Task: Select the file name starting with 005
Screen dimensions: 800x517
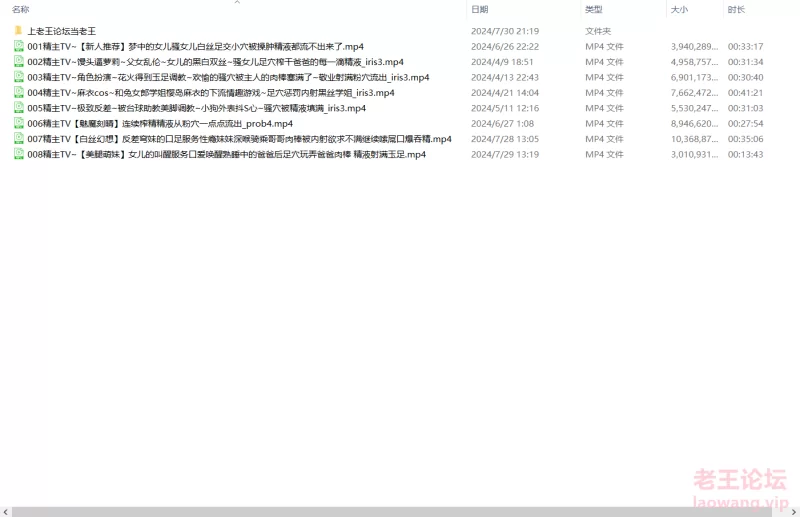Action: [196, 108]
